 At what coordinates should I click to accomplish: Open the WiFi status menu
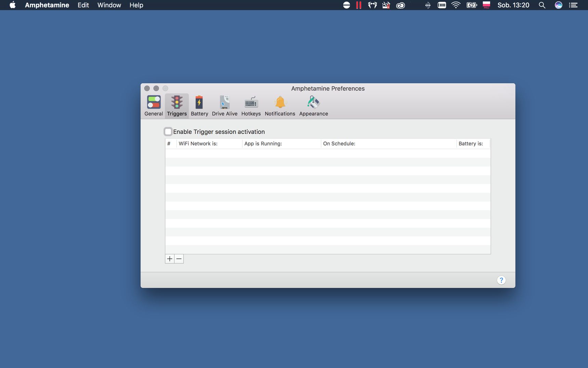pyautogui.click(x=456, y=5)
